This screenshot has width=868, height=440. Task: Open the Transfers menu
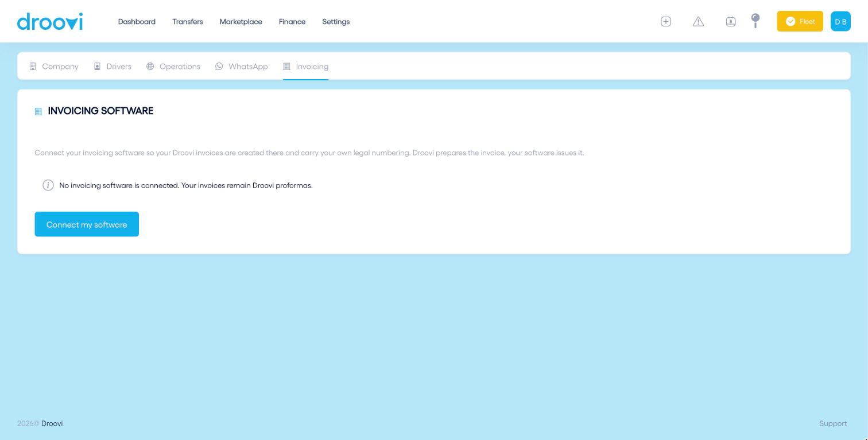(x=188, y=22)
